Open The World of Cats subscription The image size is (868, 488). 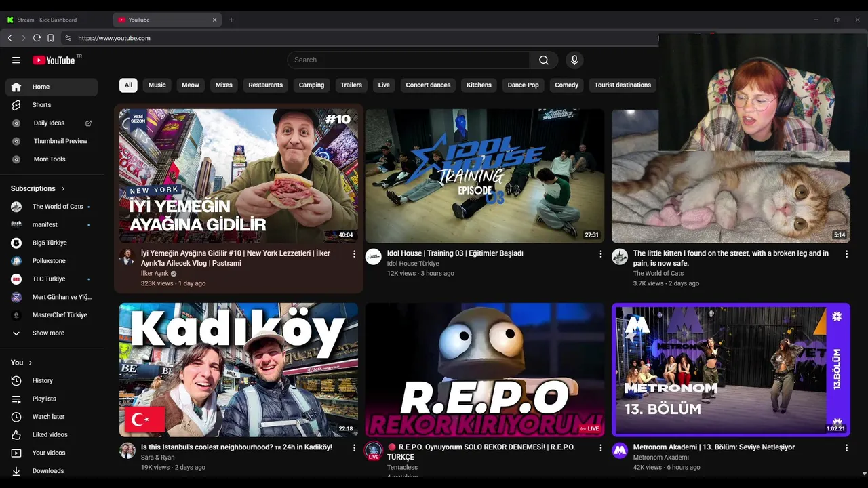pos(52,207)
